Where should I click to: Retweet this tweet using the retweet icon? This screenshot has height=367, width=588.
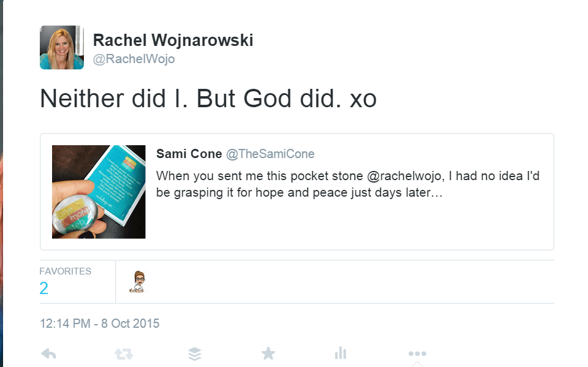click(x=123, y=354)
